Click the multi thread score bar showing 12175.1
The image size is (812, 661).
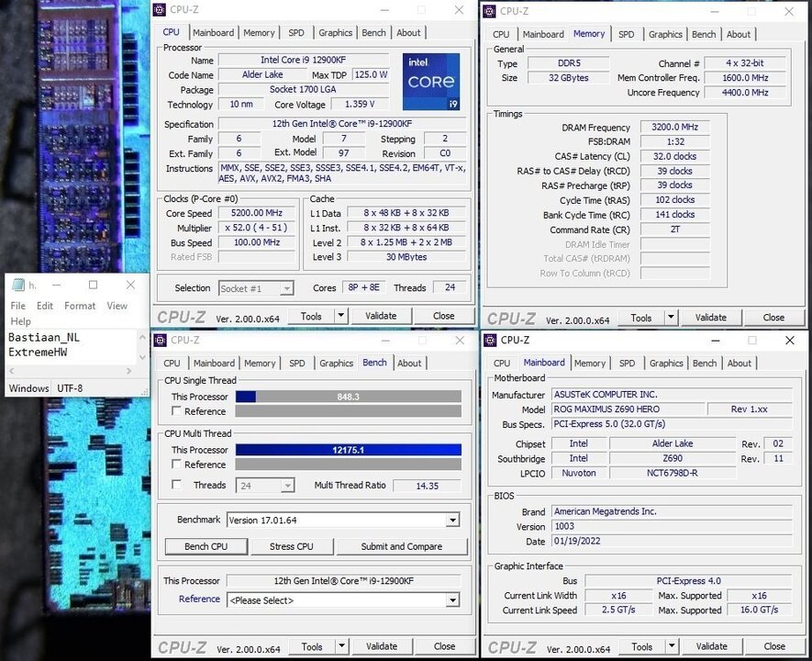(348, 450)
